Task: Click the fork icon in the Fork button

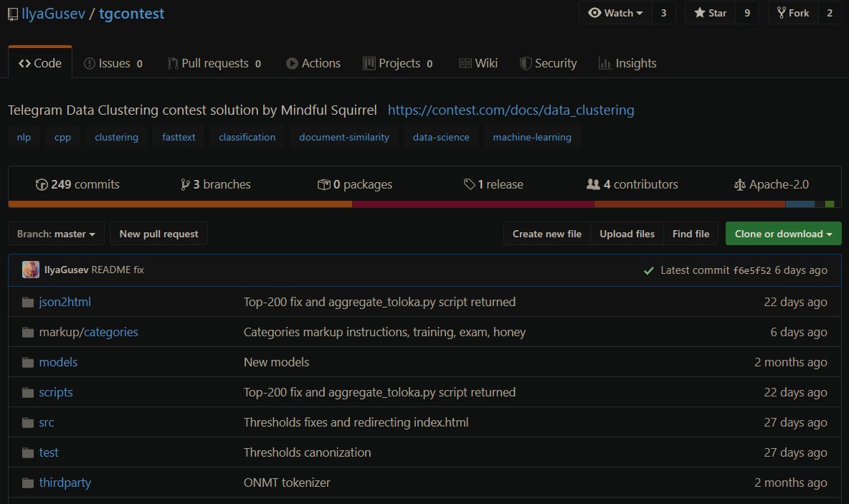Action: tap(782, 12)
